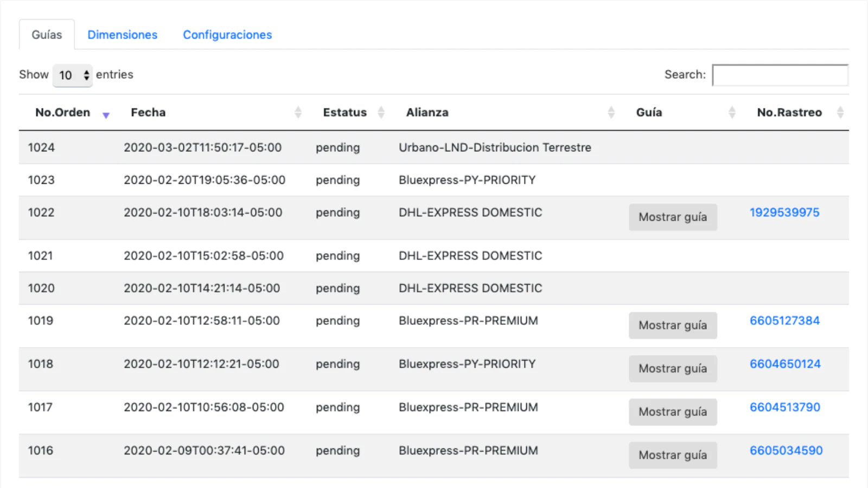This screenshot has height=488, width=868.
Task: Open the Configuraciones tab
Action: [x=227, y=35]
